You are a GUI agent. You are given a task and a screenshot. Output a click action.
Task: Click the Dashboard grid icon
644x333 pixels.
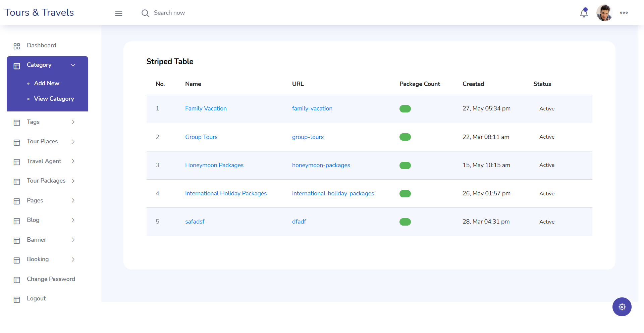pyautogui.click(x=17, y=46)
